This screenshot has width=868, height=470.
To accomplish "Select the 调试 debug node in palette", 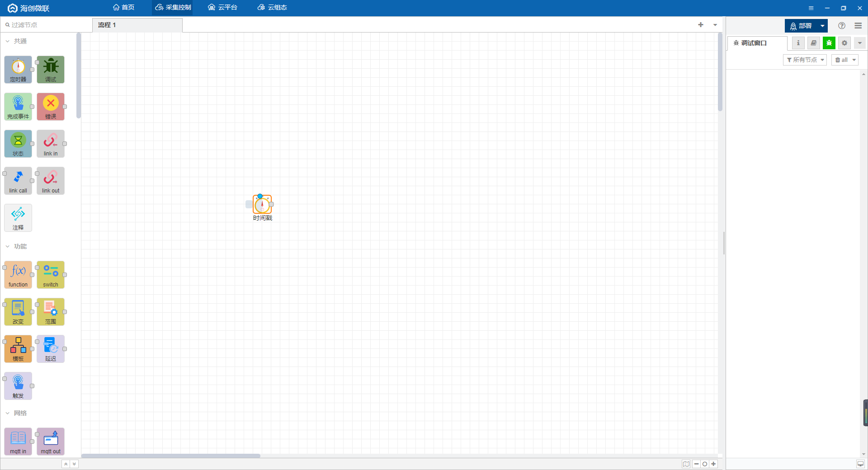I will pyautogui.click(x=51, y=70).
